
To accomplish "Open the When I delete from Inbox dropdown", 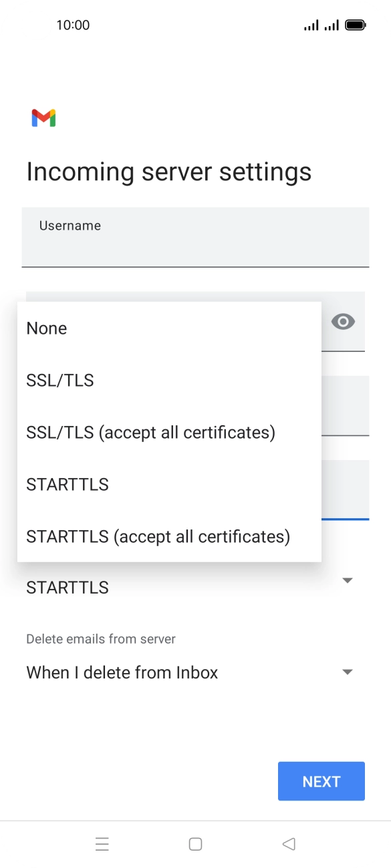I will 191,672.
